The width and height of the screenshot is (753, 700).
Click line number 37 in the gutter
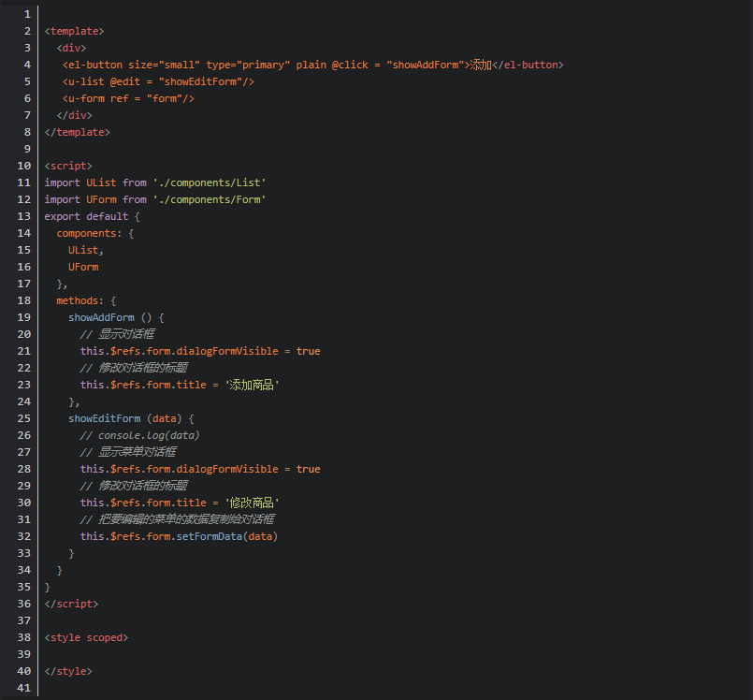[x=24, y=620]
